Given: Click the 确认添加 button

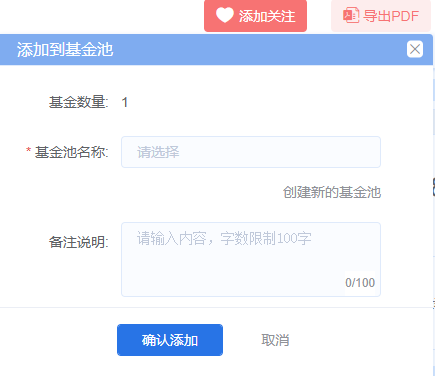Looking at the screenshot, I should pos(170,340).
